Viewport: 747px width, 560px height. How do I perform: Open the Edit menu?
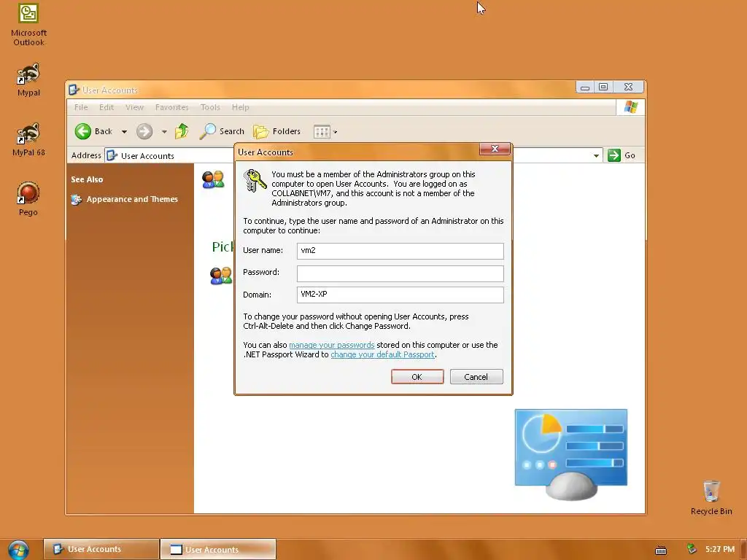pos(107,107)
